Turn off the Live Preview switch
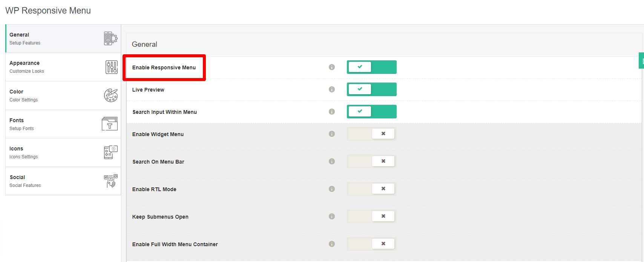Image resolution: width=644 pixels, height=262 pixels. pyautogui.click(x=371, y=89)
